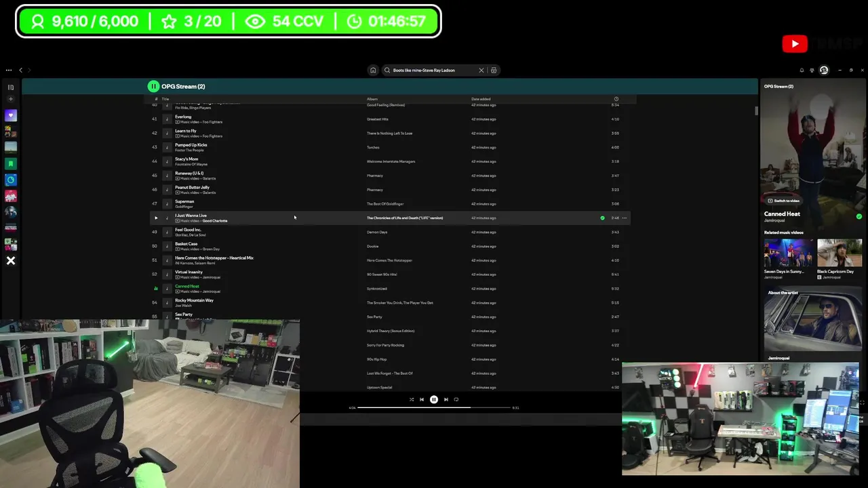Select Here Comes the Hotstepper - Heartical Mix
This screenshot has width=868, height=488.
pos(214,258)
